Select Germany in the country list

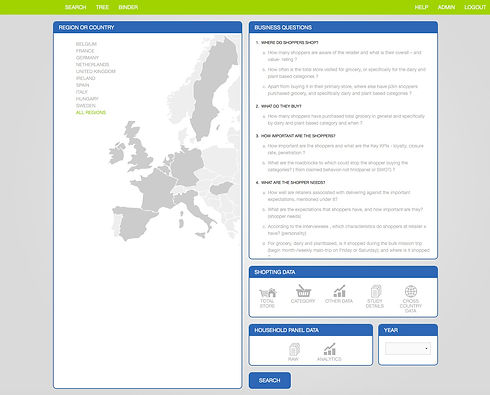pos(87,58)
